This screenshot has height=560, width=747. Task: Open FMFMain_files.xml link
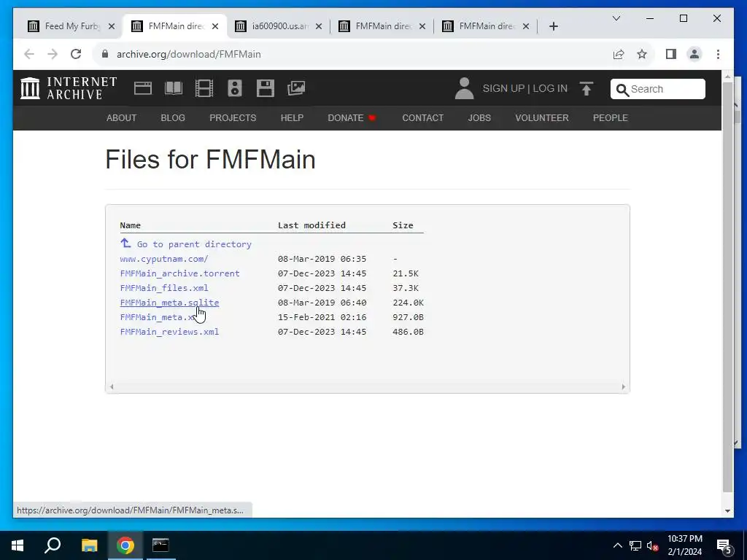(x=164, y=288)
